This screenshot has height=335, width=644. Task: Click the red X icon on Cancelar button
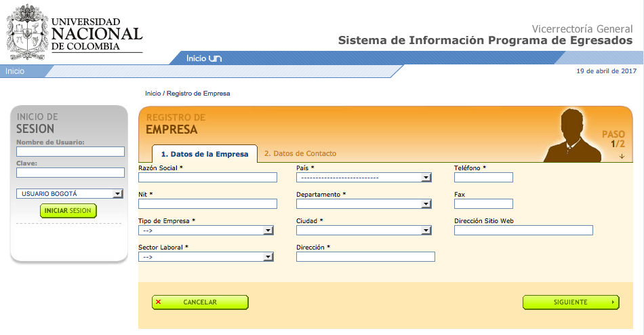(x=158, y=302)
